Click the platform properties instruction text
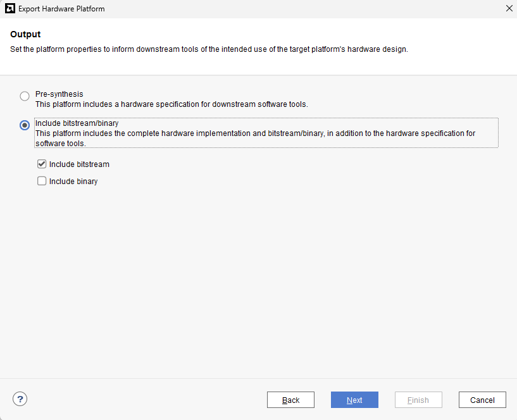The height and width of the screenshot is (420, 517). 209,49
